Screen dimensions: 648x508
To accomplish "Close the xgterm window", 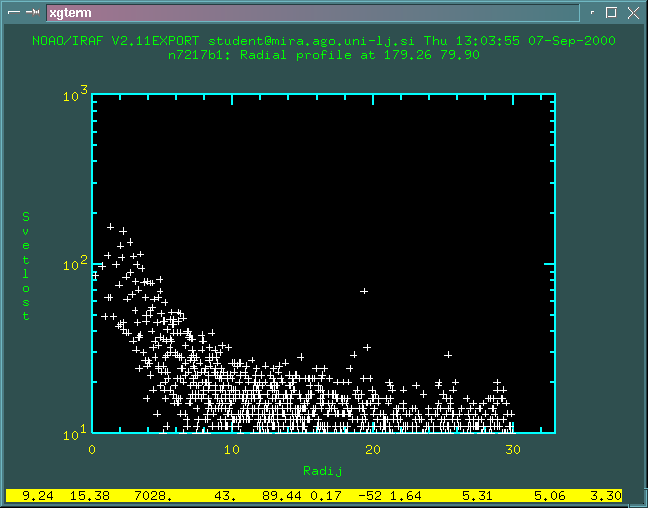I will tap(633, 13).
